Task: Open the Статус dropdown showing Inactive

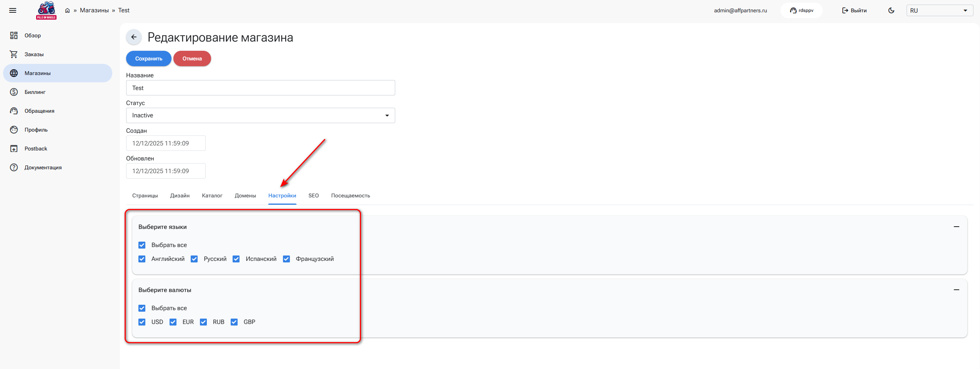Action: click(260, 115)
